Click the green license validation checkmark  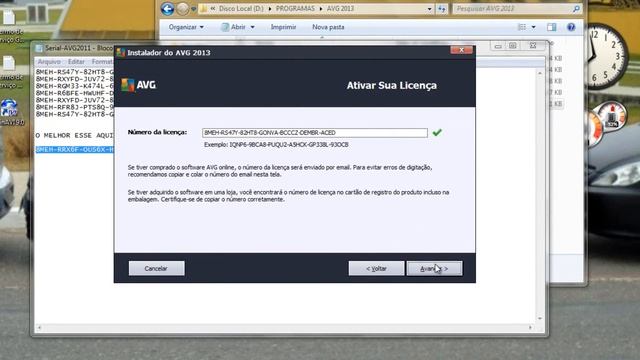click(x=437, y=132)
